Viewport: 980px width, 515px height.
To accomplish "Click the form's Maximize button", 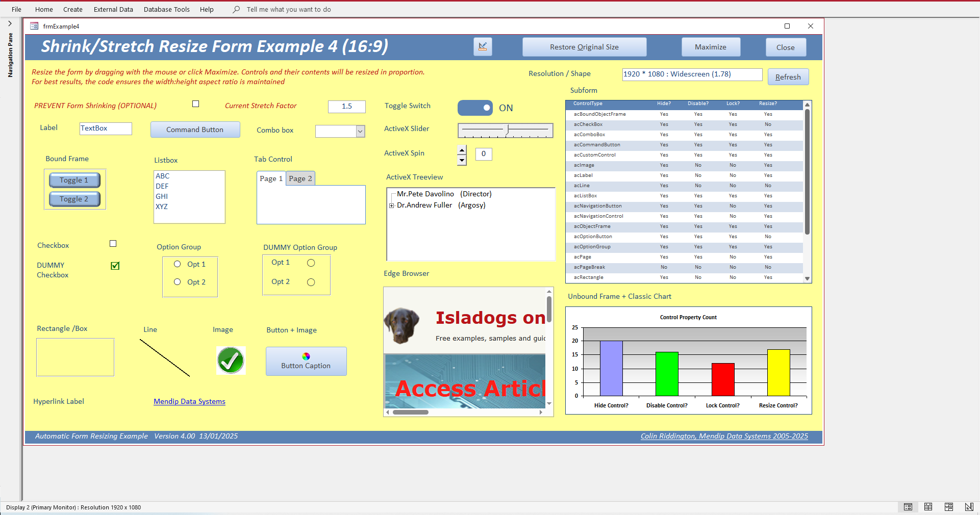I will (711, 47).
